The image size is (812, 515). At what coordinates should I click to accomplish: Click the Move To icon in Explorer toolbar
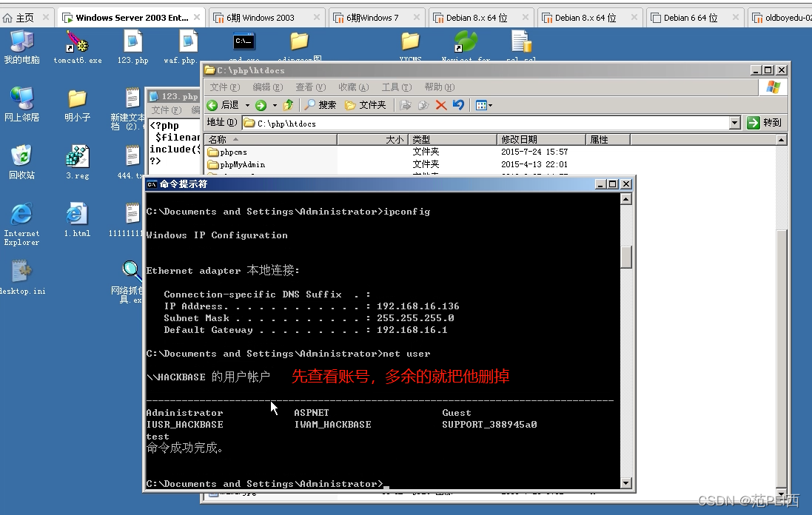click(x=406, y=105)
